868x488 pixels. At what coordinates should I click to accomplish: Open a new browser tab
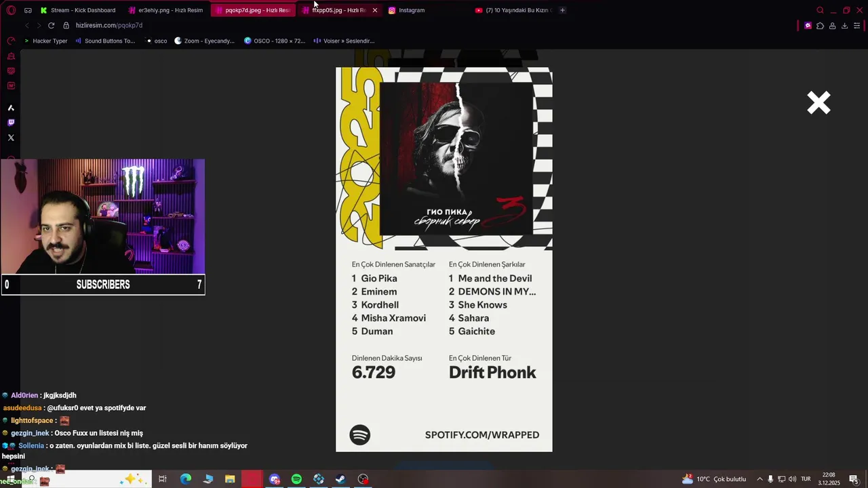[x=562, y=10]
